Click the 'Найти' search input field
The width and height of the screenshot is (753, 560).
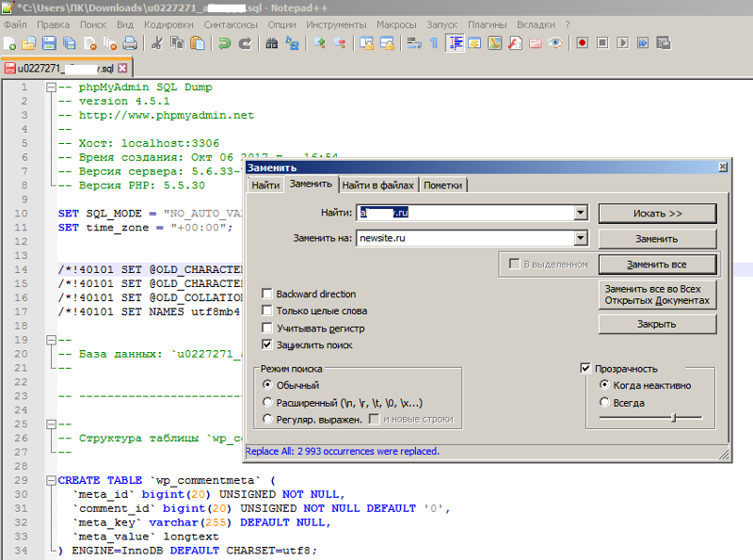(465, 213)
